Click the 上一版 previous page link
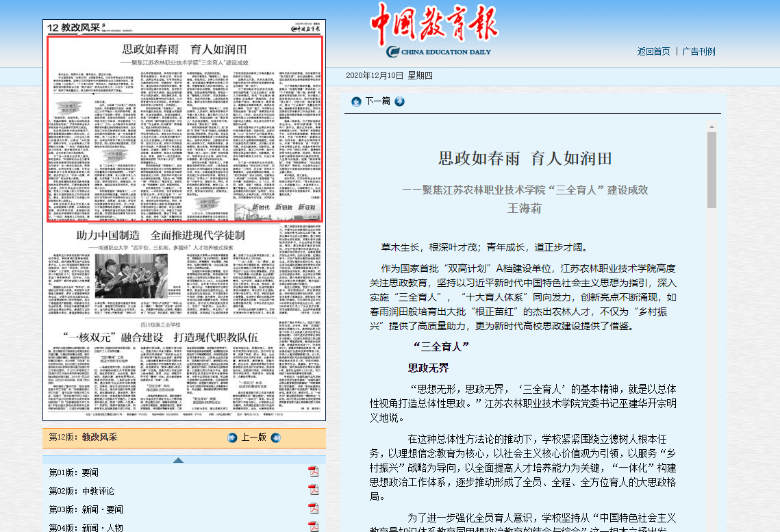Viewport: 780px width, 532px height. pyautogui.click(x=253, y=437)
